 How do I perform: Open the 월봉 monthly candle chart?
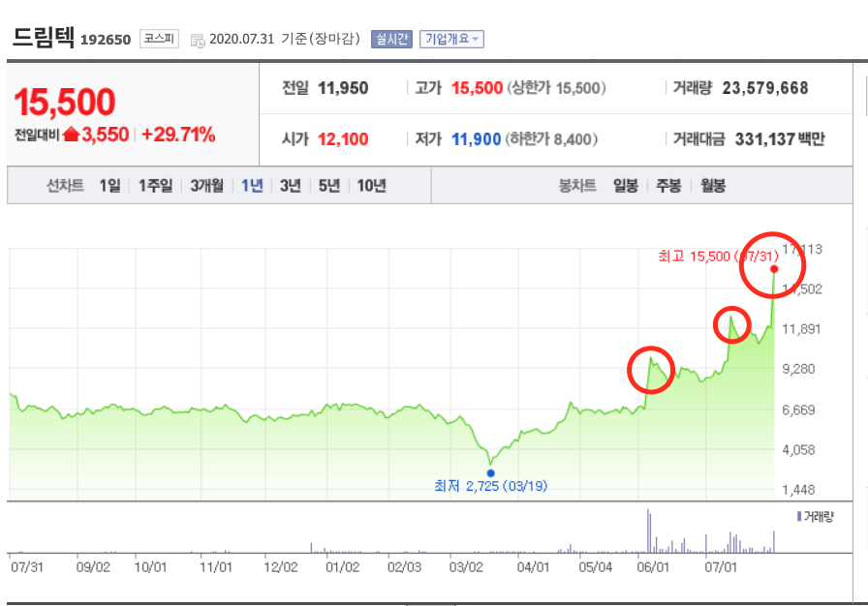[x=712, y=186]
